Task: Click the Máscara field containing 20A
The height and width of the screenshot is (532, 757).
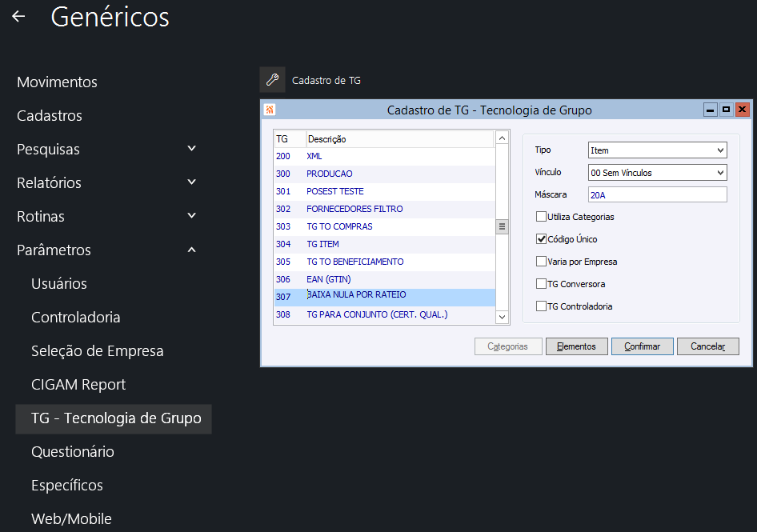Action: (657, 194)
